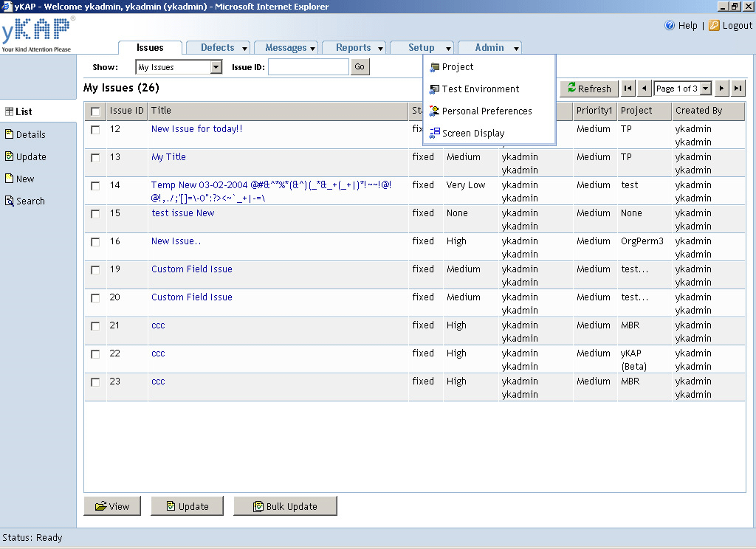The image size is (756, 549).
Task: Expand the Setup tab dropdown arrow
Action: pyautogui.click(x=448, y=48)
